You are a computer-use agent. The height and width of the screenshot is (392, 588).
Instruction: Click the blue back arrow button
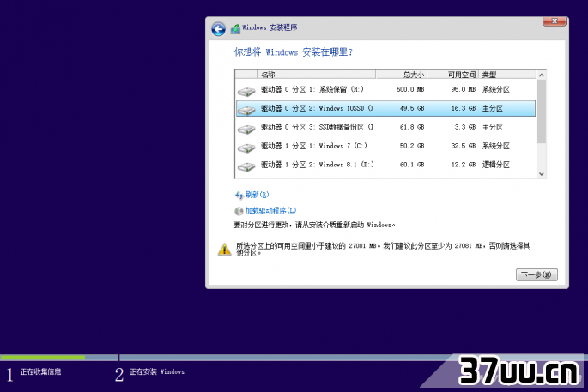pos(218,29)
